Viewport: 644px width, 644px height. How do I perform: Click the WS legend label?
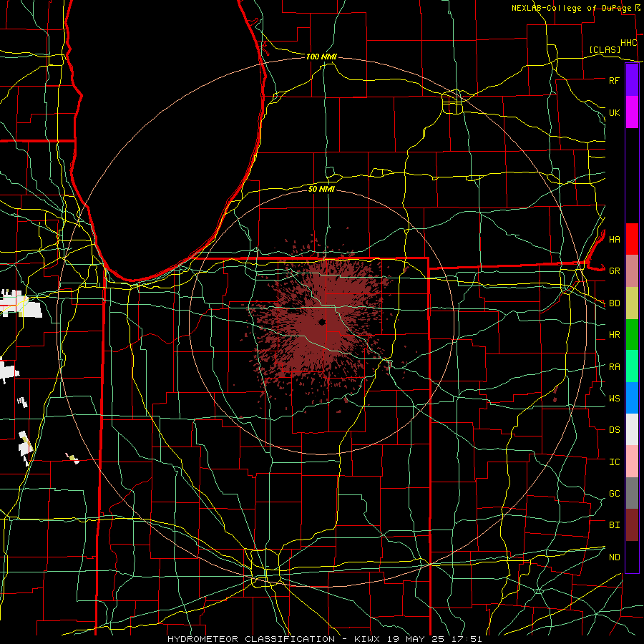[x=615, y=399]
